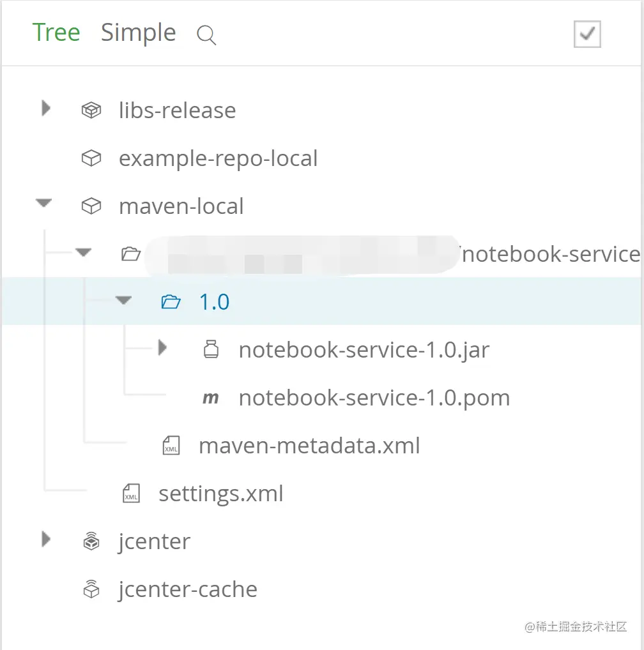644x650 pixels.
Task: Click the jcenter remote repository icon
Action: [x=91, y=541]
